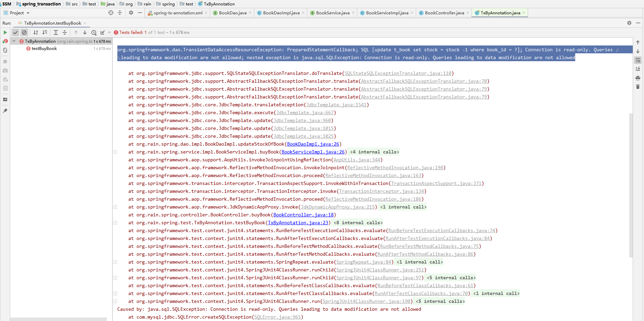This screenshot has height=321, width=644.
Task: Open Run panel settings gear
Action: (x=629, y=23)
